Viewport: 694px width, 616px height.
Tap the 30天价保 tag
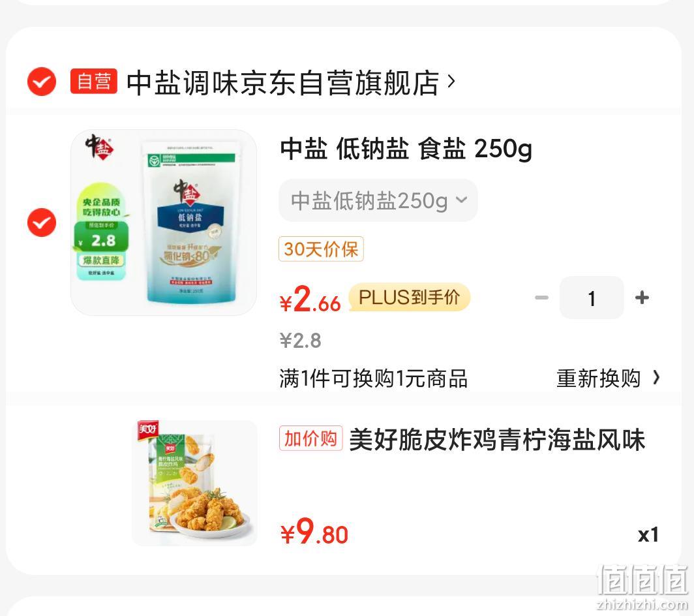(x=321, y=249)
